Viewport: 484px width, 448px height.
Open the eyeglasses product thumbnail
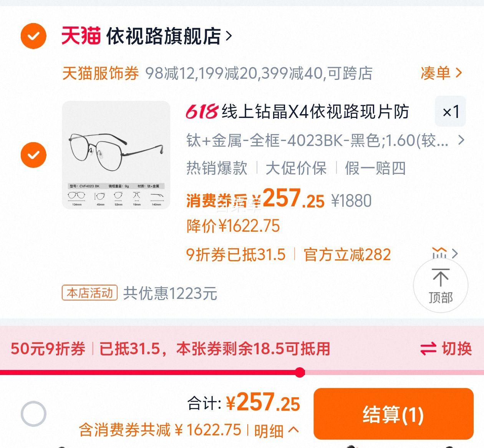coord(116,155)
